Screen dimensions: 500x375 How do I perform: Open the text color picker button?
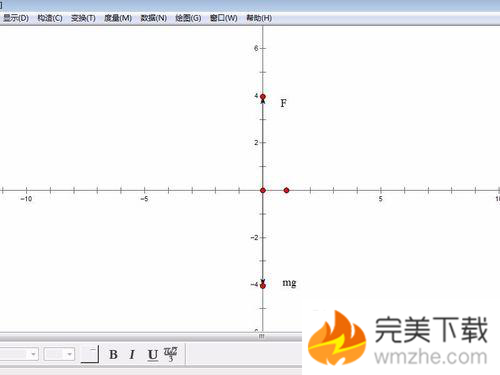tap(90, 354)
